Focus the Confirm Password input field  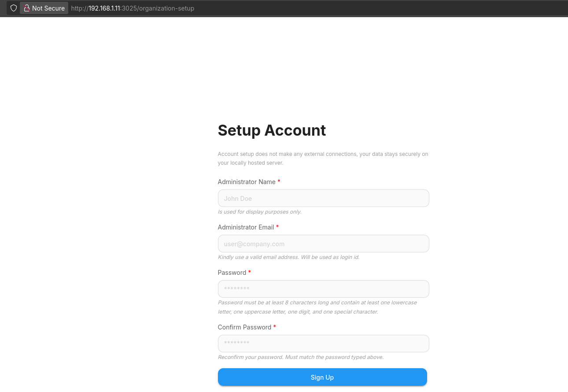[323, 344]
